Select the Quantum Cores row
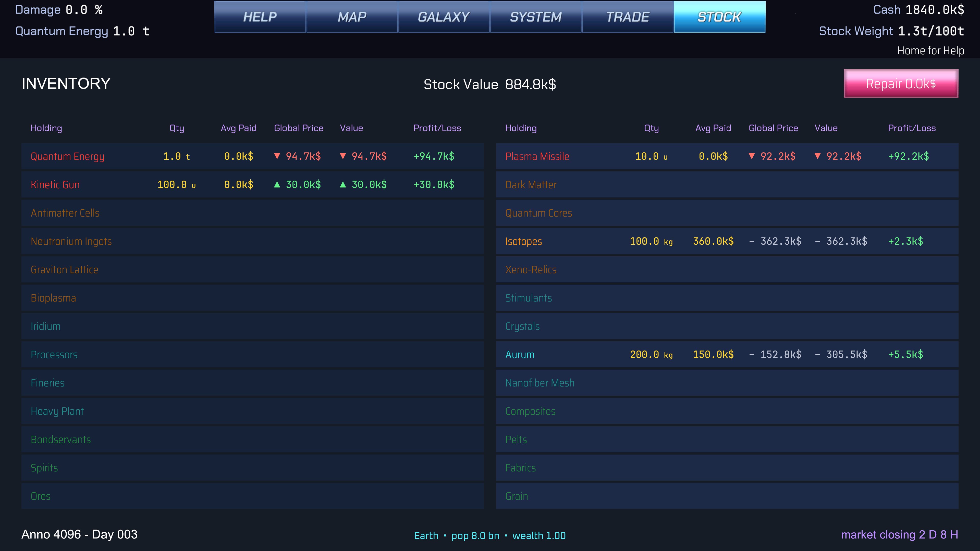Viewport: 980px width, 551px height. click(x=727, y=213)
